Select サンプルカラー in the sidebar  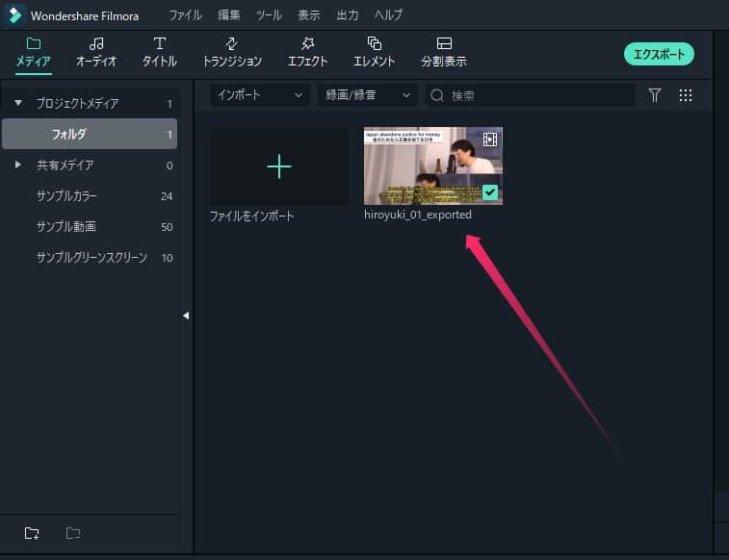(x=66, y=196)
